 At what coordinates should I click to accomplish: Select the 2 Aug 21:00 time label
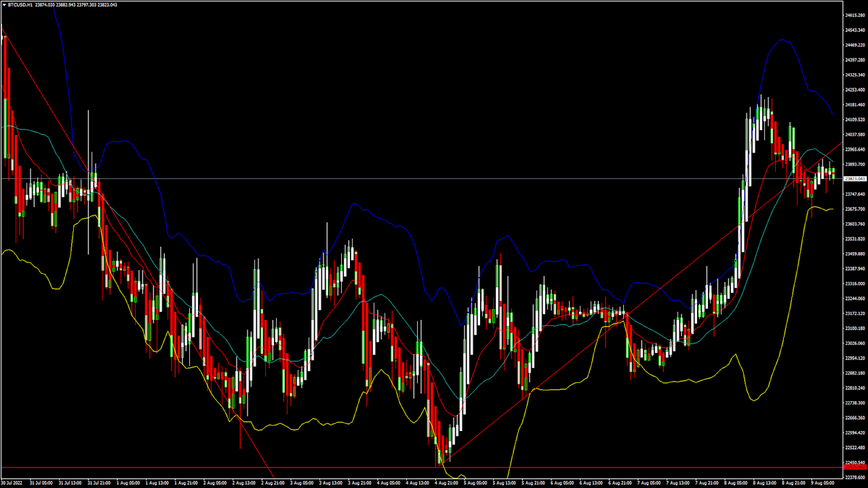click(x=273, y=483)
